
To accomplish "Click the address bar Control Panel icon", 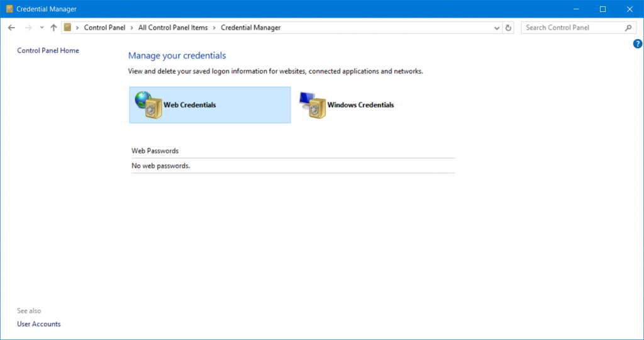I will (x=68, y=28).
